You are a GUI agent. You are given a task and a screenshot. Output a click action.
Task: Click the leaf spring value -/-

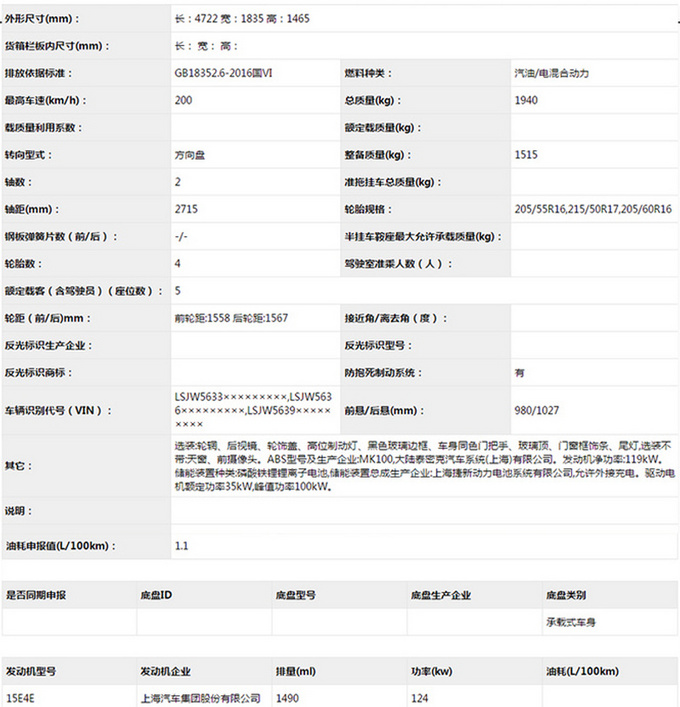coord(181,236)
